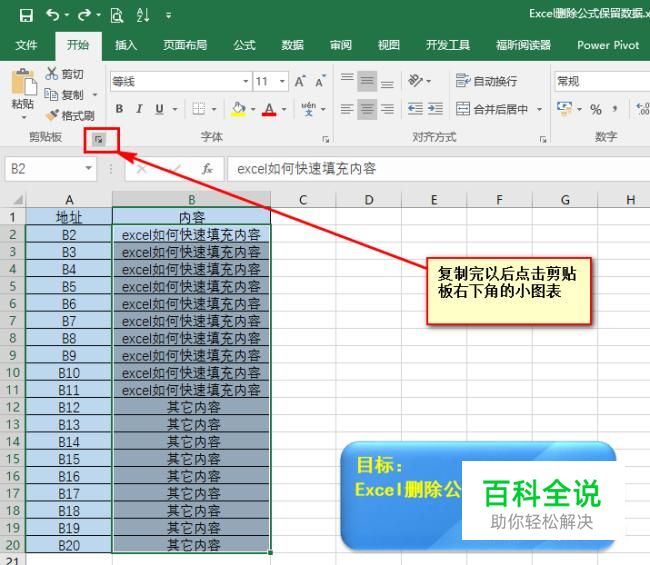
Task: Open Print Preview from quick access toolbar
Action: 117,15
